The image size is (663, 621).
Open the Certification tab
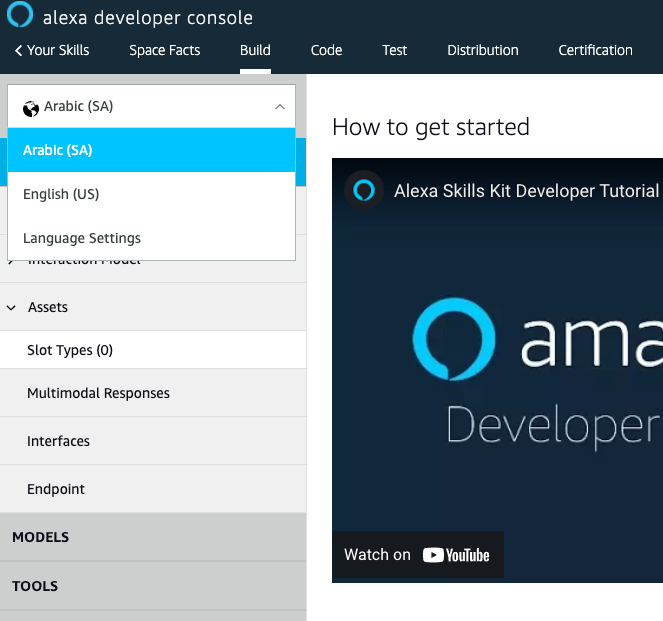point(595,50)
